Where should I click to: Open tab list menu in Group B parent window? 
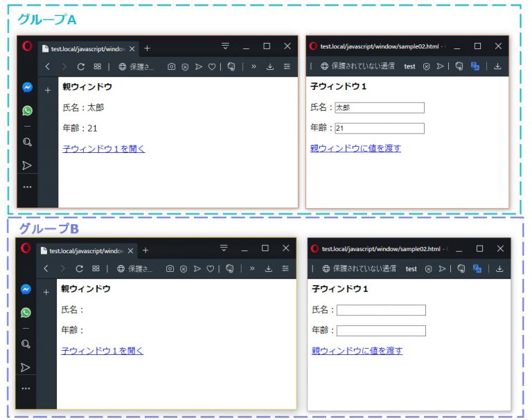pos(224,248)
